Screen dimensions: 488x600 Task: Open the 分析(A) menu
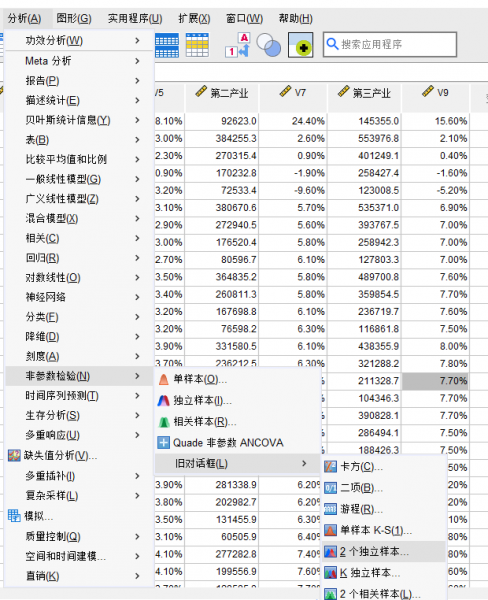(x=24, y=18)
